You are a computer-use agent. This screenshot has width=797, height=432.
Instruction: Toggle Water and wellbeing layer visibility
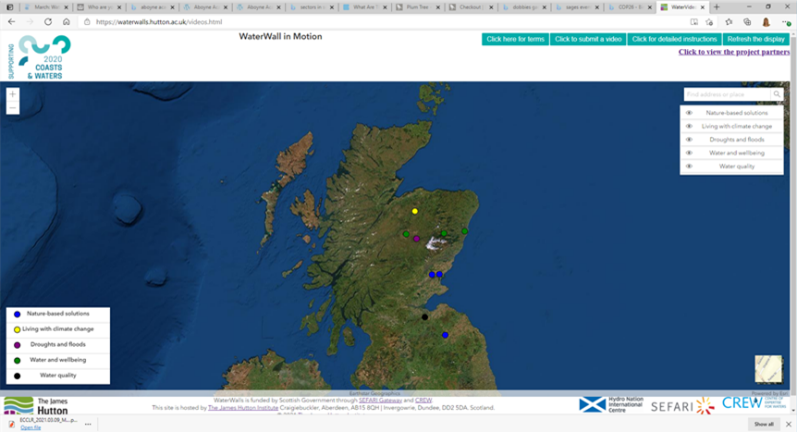pos(689,152)
